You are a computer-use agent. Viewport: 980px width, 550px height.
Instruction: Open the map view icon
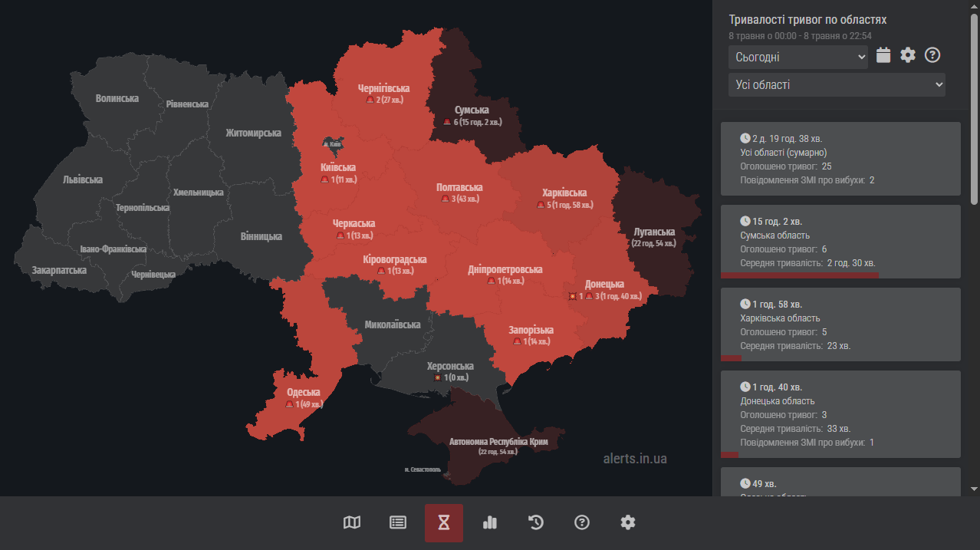(352, 522)
